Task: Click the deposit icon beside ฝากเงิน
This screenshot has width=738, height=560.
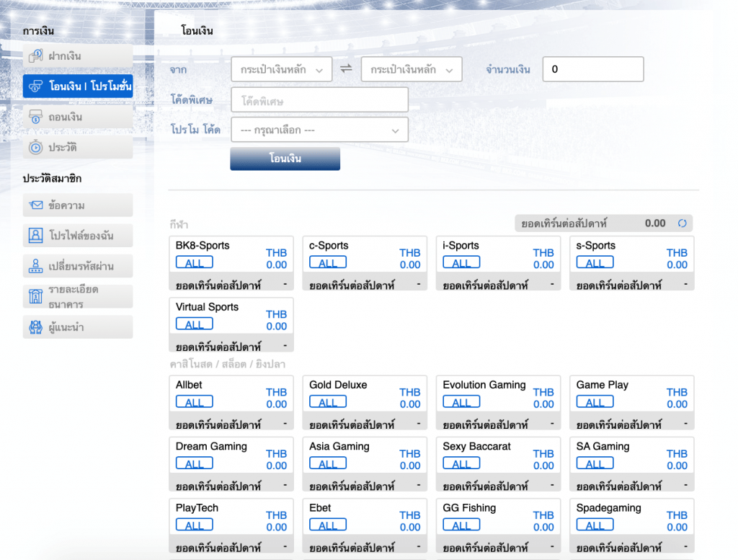Action: click(35, 56)
